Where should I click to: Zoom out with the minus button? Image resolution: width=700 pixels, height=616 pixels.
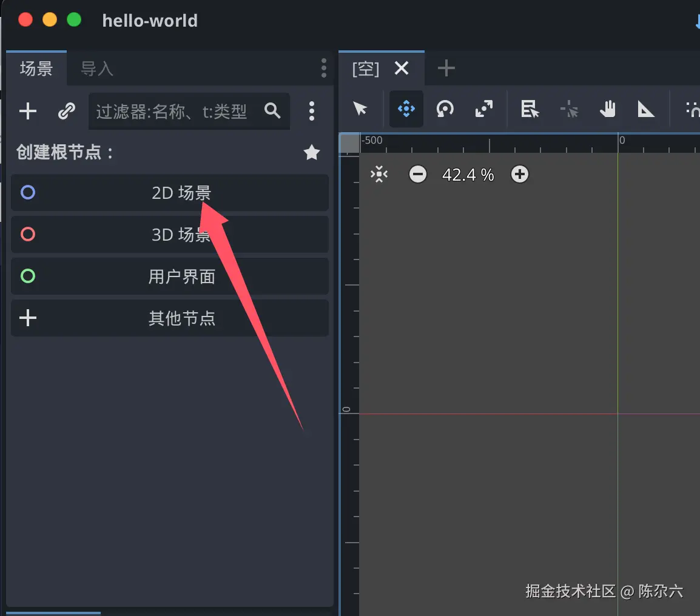point(418,174)
